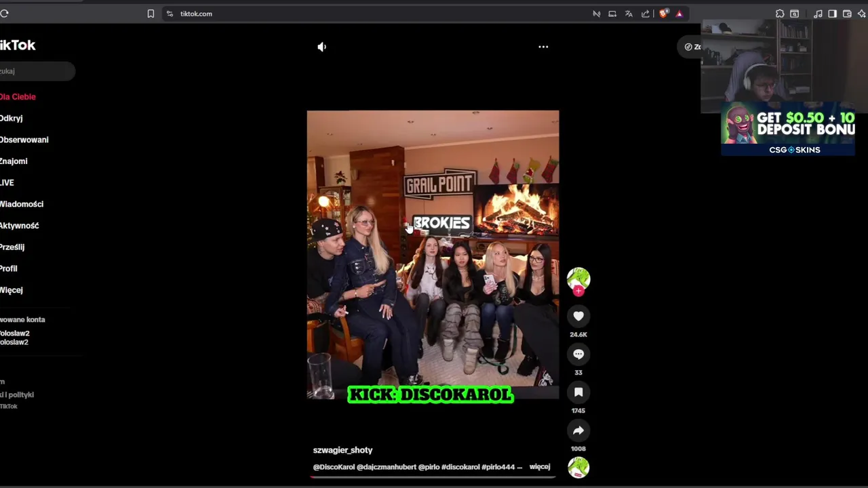Click the translate page icon in address bar
Screen dimensions: 868x488
click(x=629, y=14)
